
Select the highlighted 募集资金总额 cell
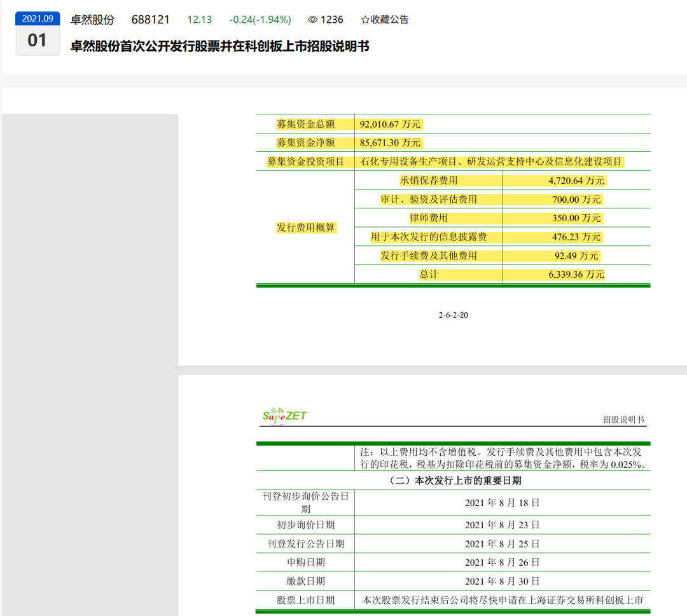pyautogui.click(x=305, y=124)
